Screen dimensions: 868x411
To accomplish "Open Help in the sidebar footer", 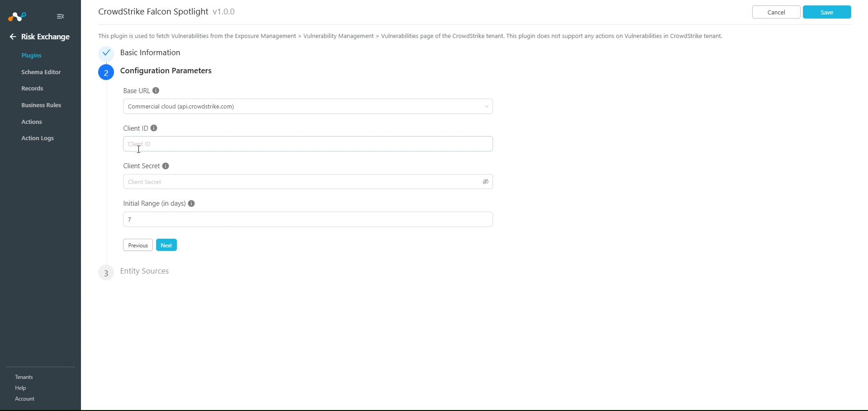I will coord(20,388).
